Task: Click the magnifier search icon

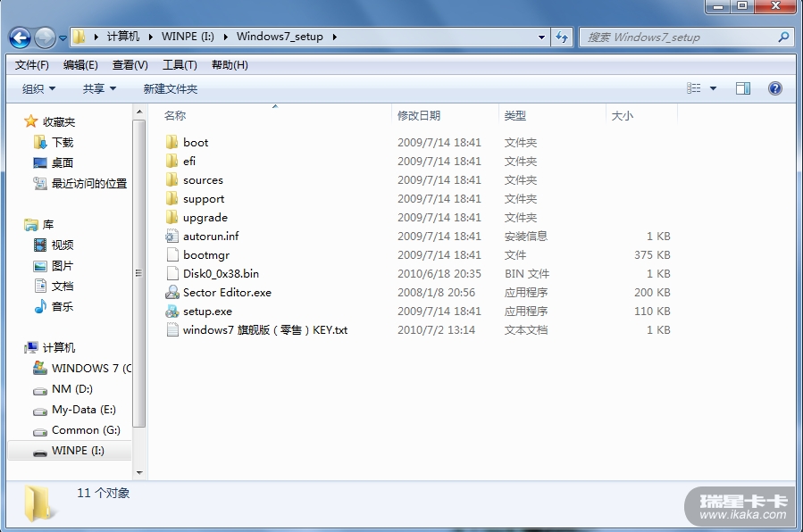Action: (783, 37)
